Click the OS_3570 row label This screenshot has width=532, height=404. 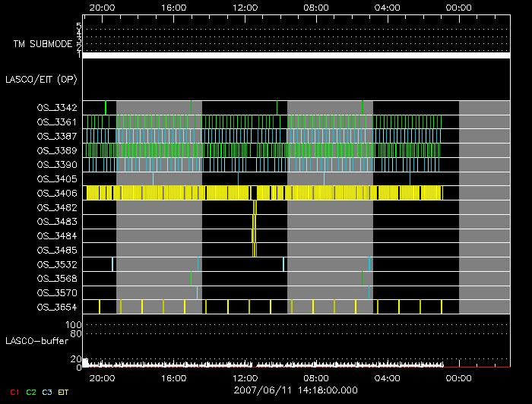[57, 292]
